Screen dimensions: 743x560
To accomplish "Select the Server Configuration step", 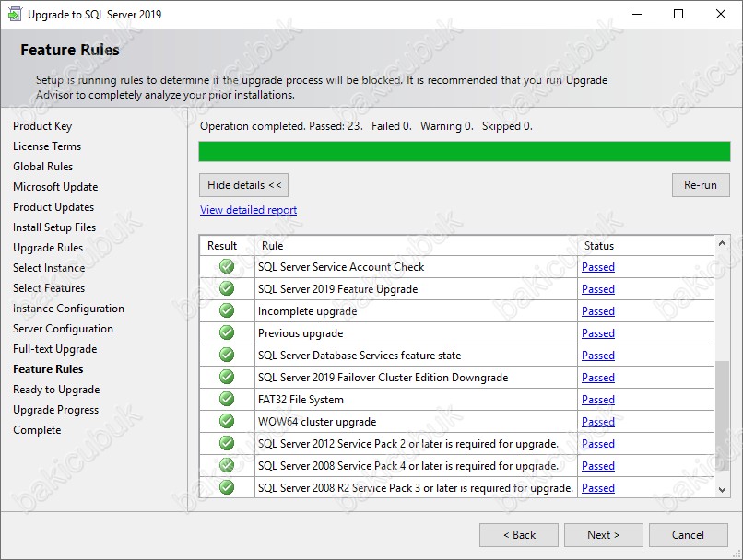I will (63, 329).
